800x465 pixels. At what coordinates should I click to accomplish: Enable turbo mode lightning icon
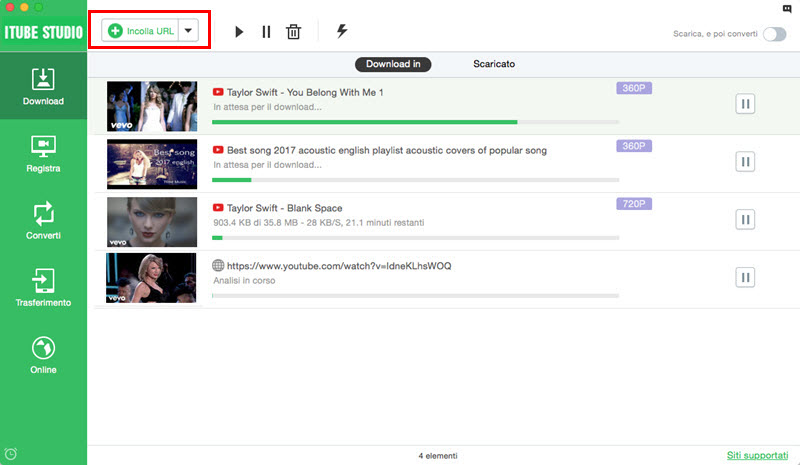[342, 31]
